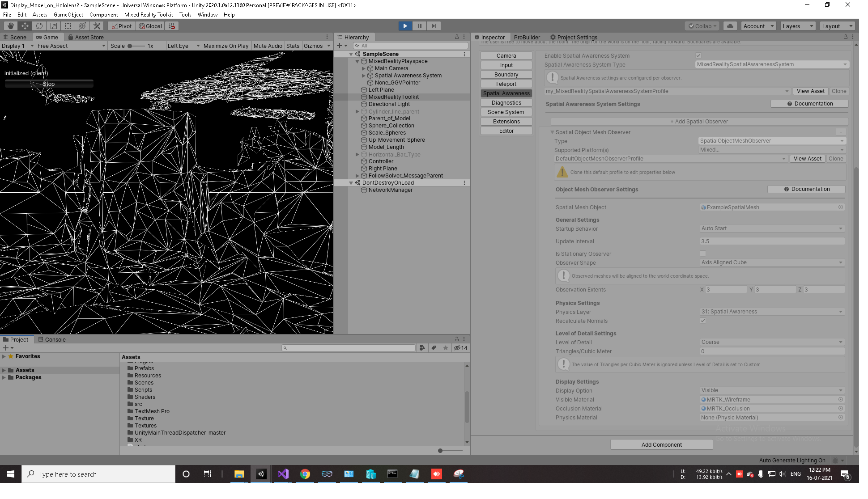Toggle Is Stationary Observer checkbox

point(703,254)
